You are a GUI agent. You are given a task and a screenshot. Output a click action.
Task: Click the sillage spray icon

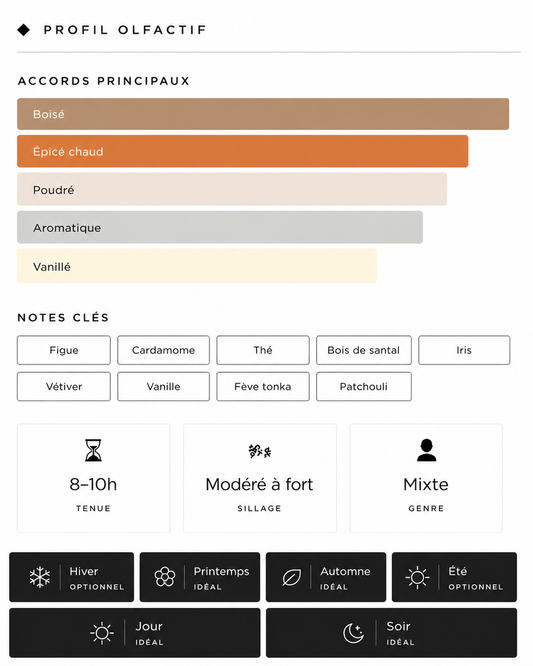(x=259, y=451)
